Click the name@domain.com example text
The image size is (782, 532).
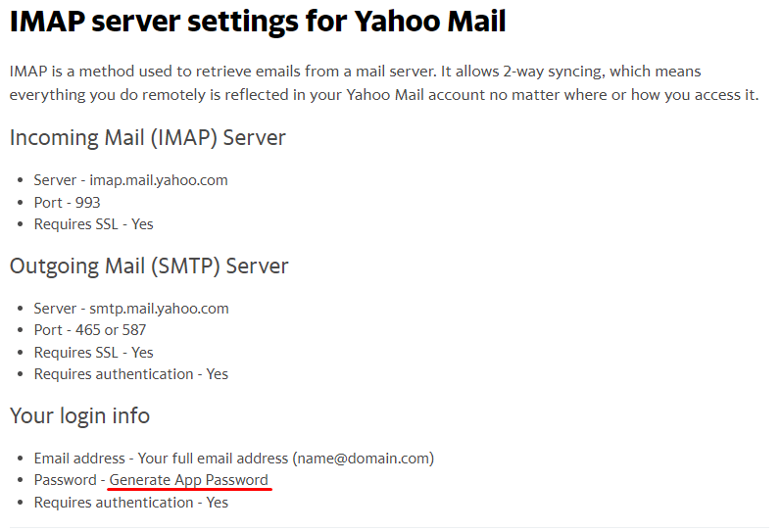(363, 458)
